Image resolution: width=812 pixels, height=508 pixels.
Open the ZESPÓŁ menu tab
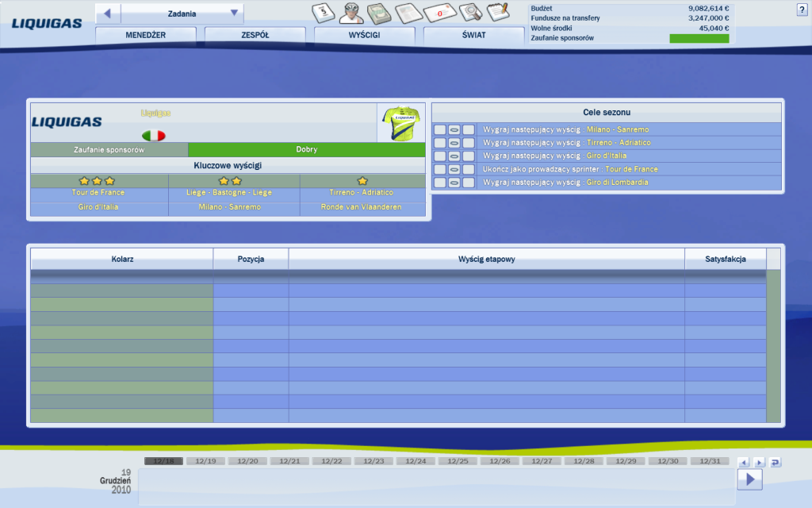click(255, 35)
